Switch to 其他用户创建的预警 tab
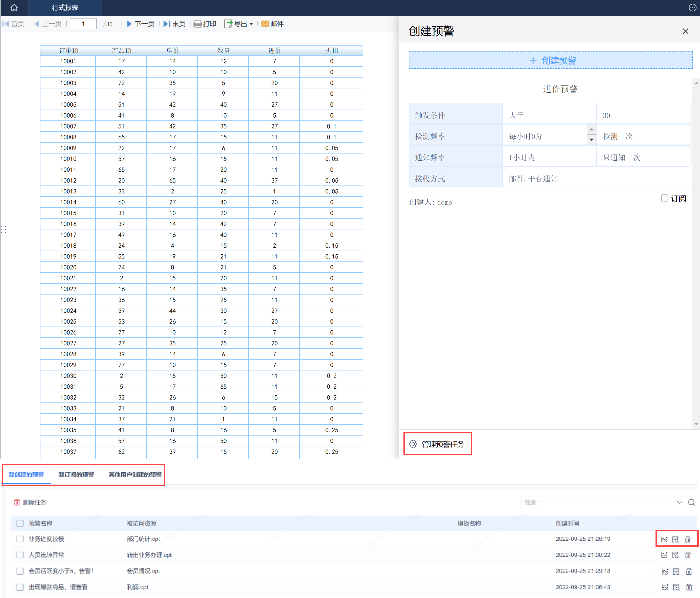The image size is (700, 598). 135,474
